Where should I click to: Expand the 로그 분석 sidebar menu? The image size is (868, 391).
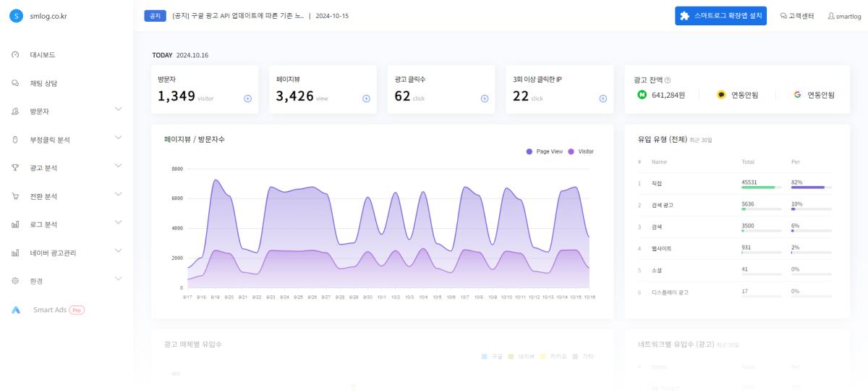(x=119, y=223)
